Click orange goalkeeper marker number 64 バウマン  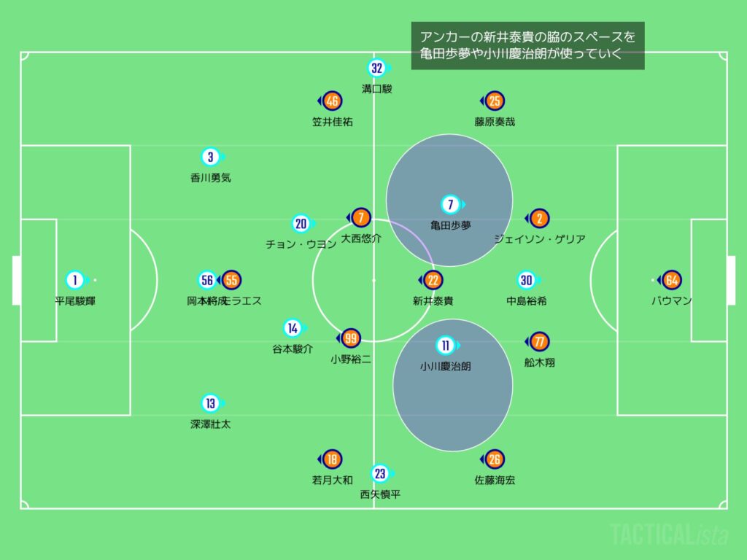[x=671, y=280]
